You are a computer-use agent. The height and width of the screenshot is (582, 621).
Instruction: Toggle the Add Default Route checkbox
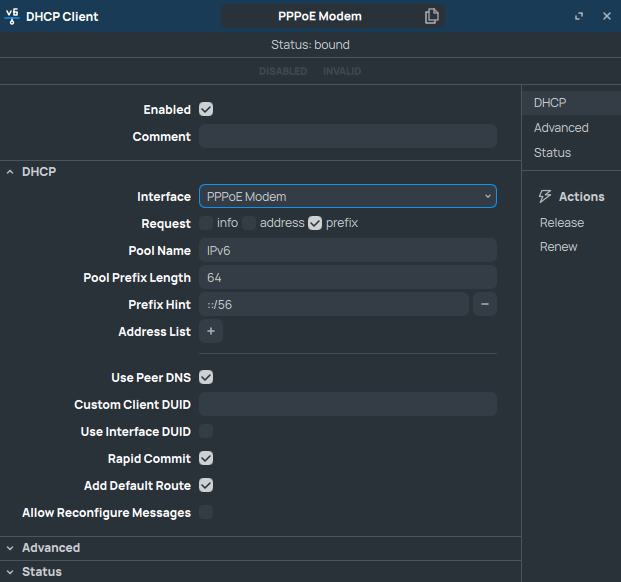tap(206, 485)
